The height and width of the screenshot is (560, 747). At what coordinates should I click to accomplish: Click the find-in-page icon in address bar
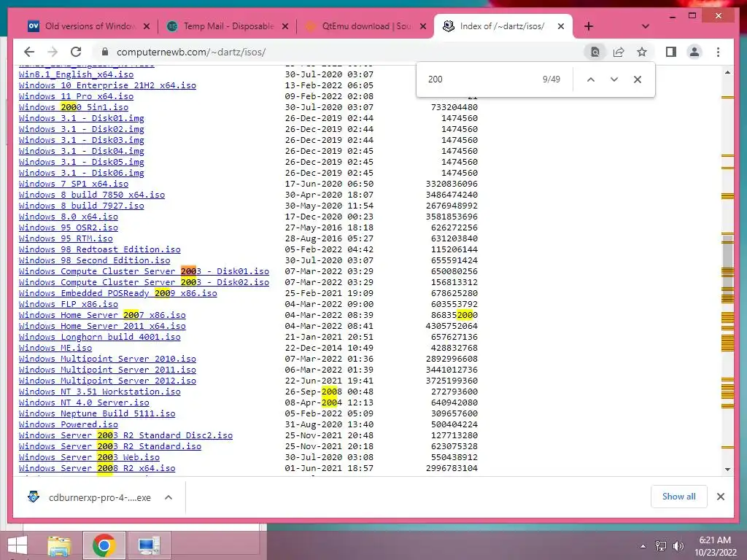[x=595, y=52]
